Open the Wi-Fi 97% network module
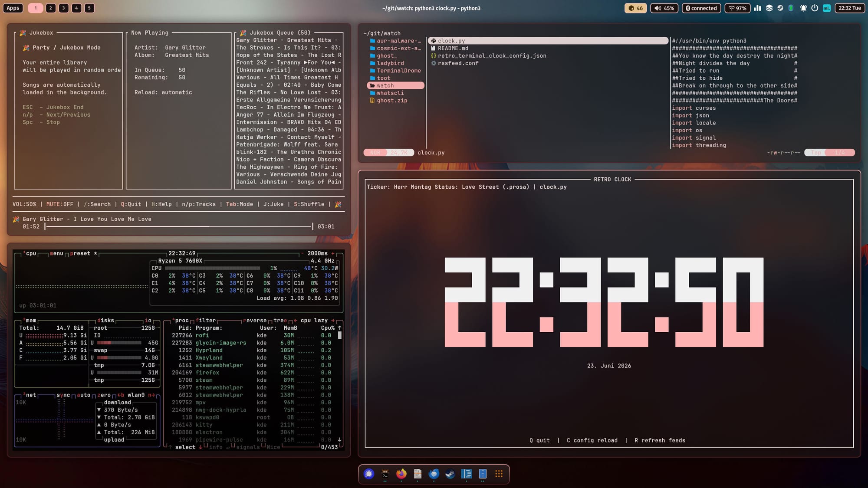This screenshot has height=488, width=868. click(737, 8)
